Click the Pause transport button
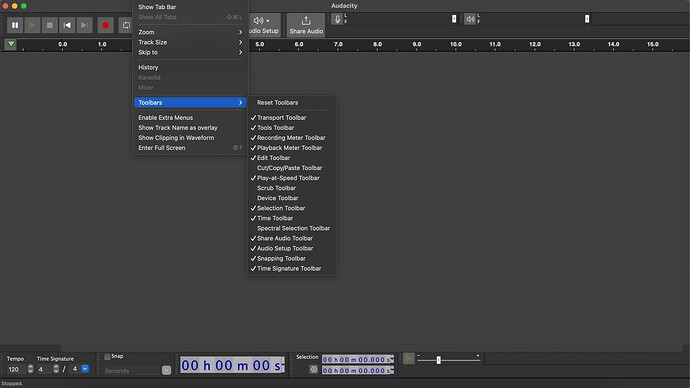690x388 pixels. [x=15, y=25]
